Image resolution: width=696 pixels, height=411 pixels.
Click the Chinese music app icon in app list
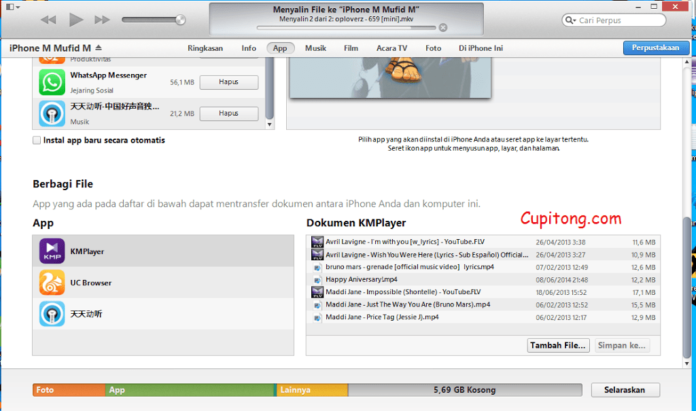[x=51, y=114]
